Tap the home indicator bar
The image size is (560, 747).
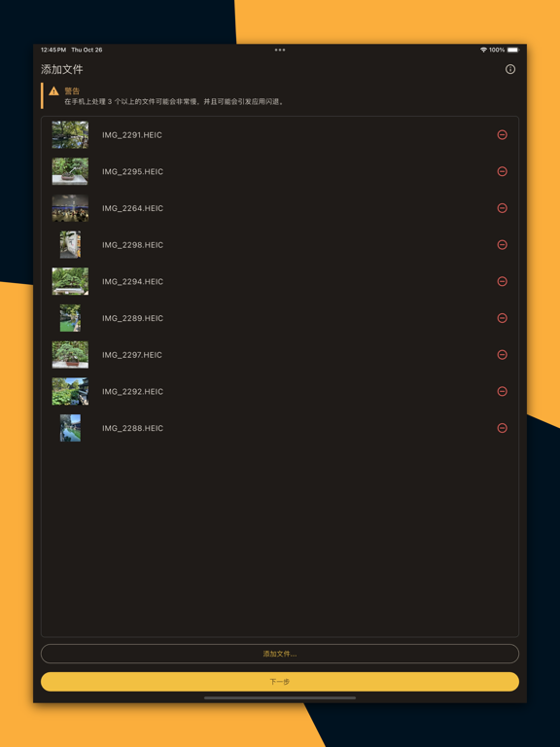pyautogui.click(x=280, y=698)
